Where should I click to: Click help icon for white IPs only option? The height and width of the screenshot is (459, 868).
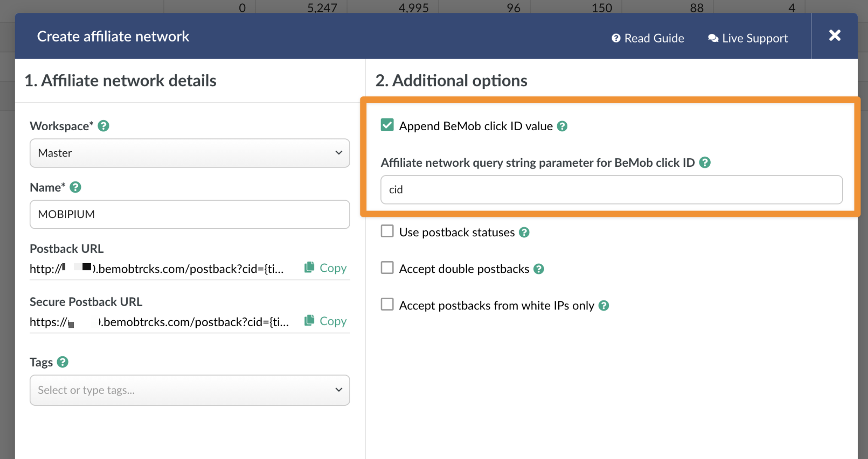coord(604,306)
